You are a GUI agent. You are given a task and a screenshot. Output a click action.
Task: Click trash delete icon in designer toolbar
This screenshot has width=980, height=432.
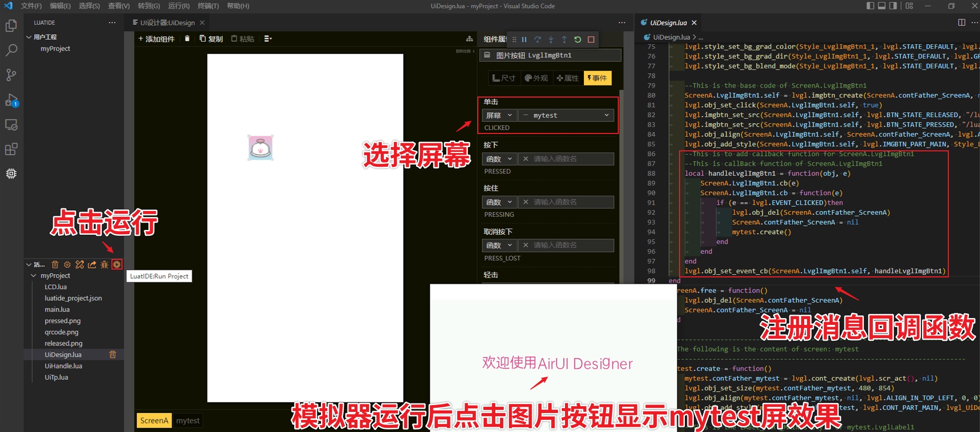tap(187, 39)
